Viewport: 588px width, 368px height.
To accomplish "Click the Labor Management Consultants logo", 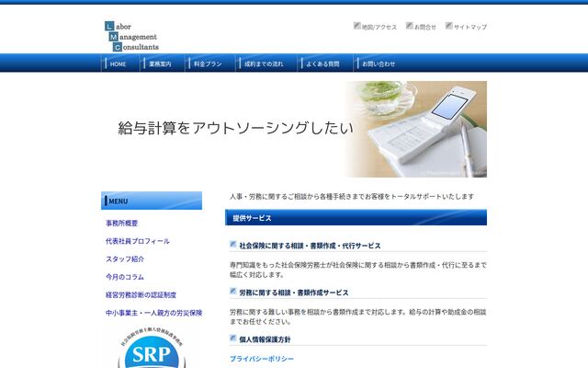I will pos(131,36).
